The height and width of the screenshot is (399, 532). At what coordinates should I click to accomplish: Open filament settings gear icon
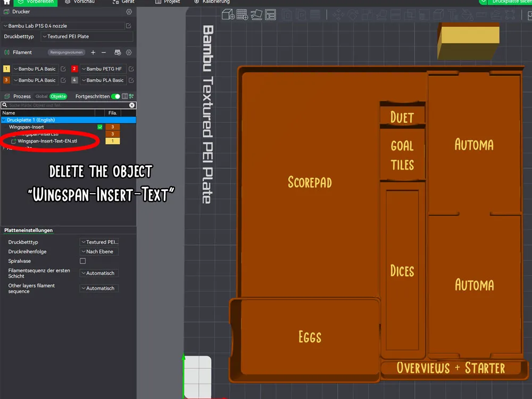tap(129, 52)
